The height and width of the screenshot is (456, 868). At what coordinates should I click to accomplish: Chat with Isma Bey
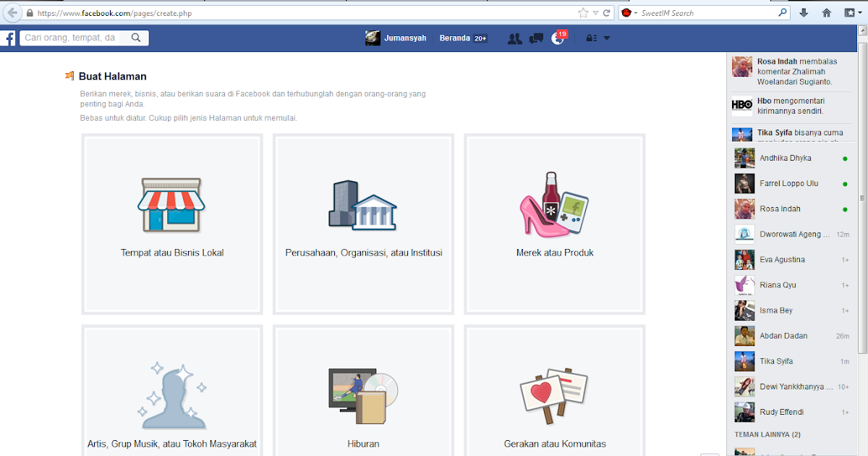click(x=791, y=311)
